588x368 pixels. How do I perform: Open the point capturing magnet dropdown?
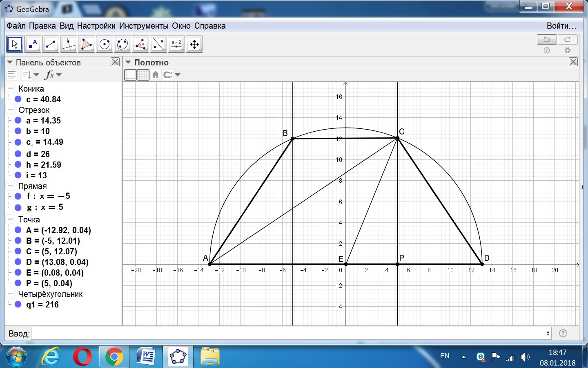[x=171, y=75]
